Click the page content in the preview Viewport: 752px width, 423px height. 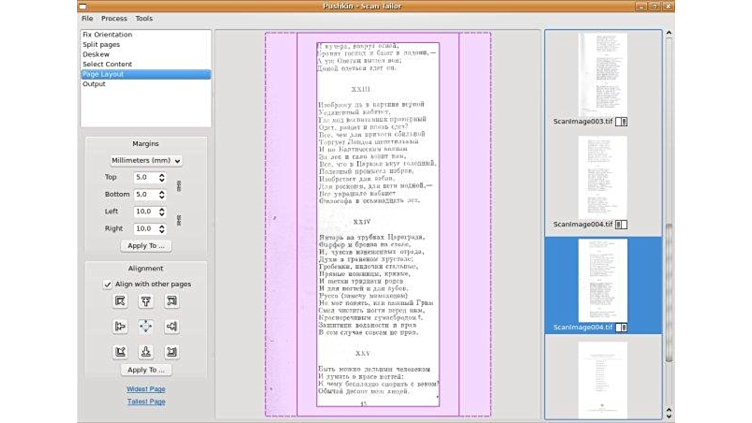point(378,224)
